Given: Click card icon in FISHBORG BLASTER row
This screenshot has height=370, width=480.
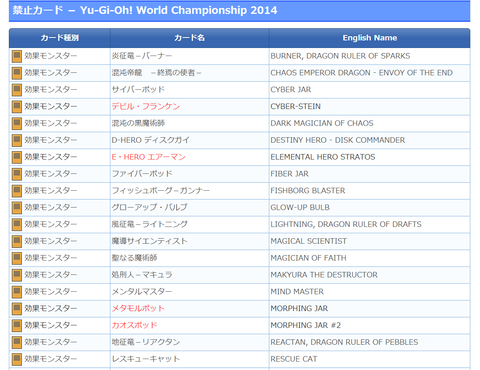Looking at the screenshot, I should pos(17,191).
